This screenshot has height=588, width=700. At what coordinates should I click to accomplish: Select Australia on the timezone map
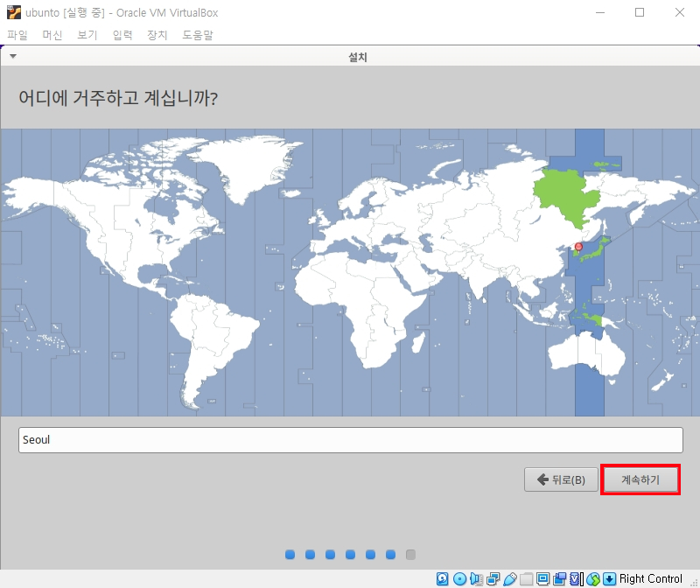(587, 355)
